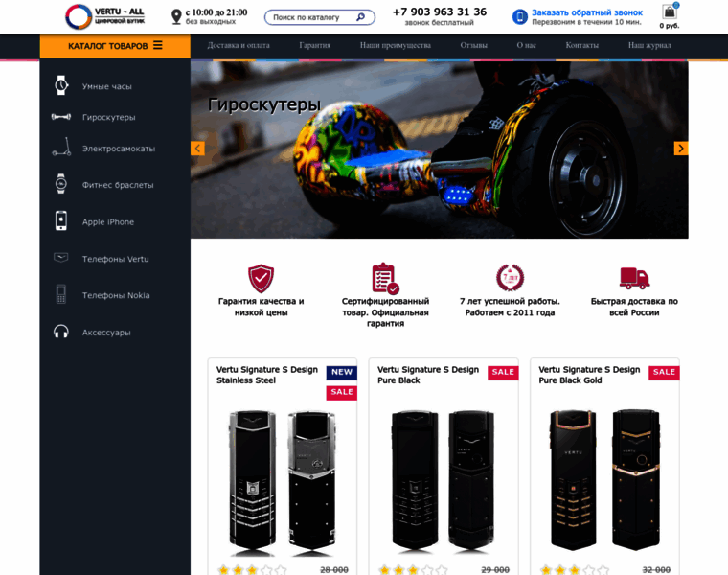Click the electric scooter icon in sidebar
The image size is (728, 575).
(x=61, y=147)
